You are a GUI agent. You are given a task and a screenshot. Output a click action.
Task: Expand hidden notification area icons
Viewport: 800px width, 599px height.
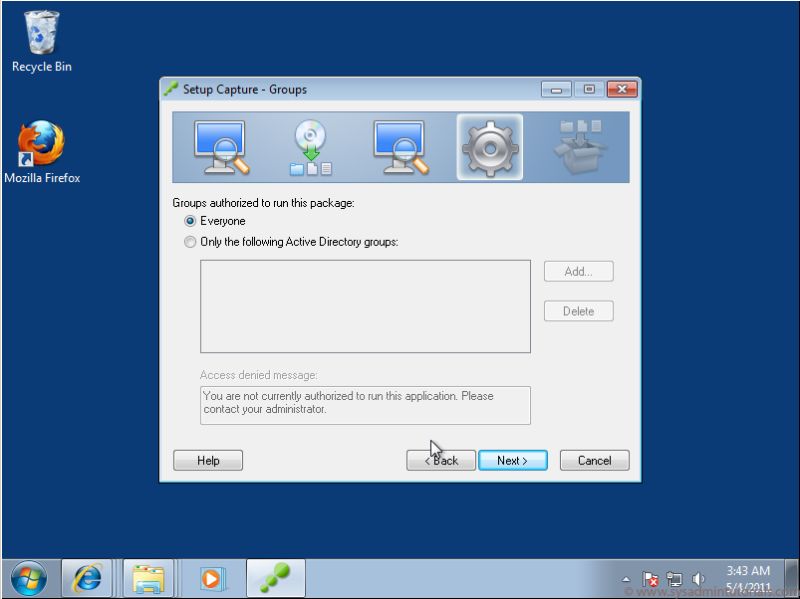[627, 577]
